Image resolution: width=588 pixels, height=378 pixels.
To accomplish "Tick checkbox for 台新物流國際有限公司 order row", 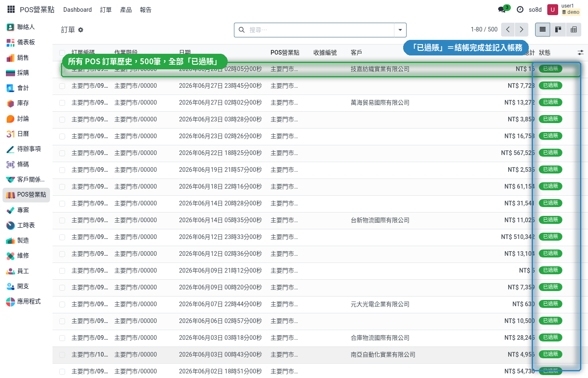I will pos(62,220).
